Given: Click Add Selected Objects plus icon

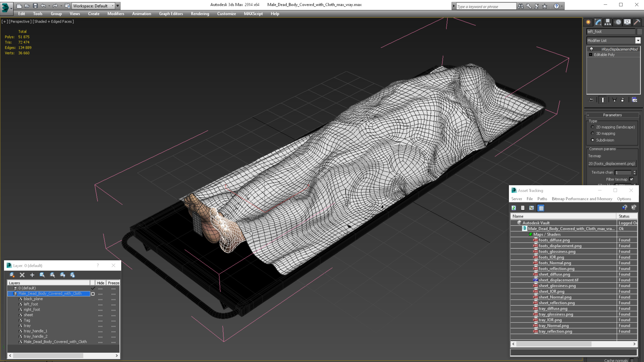Looking at the screenshot, I should (x=32, y=275).
